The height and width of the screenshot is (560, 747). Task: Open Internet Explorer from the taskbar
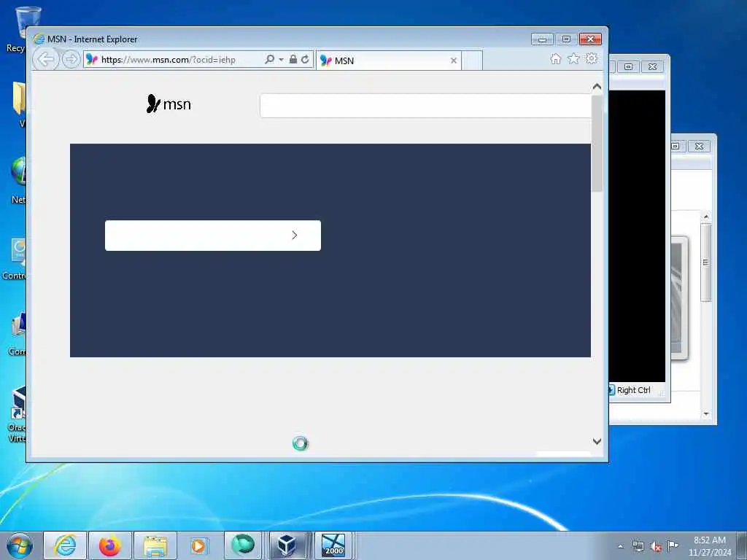65,545
